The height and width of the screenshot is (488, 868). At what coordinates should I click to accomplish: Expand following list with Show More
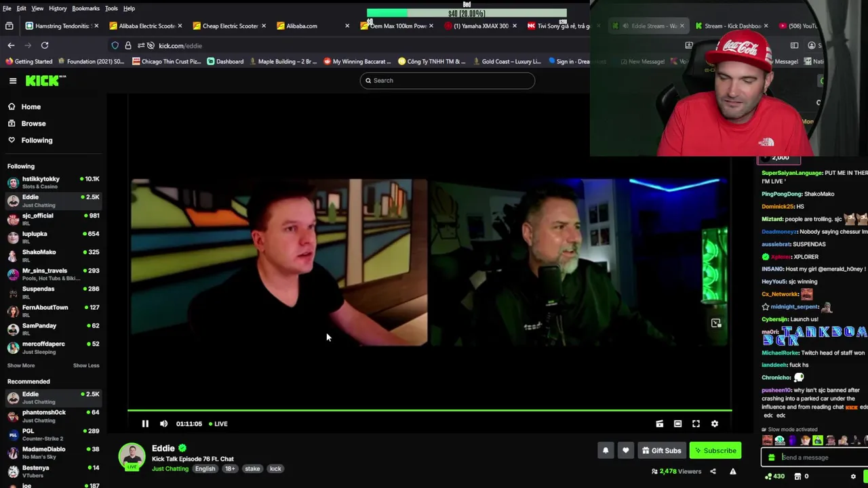[x=21, y=365]
